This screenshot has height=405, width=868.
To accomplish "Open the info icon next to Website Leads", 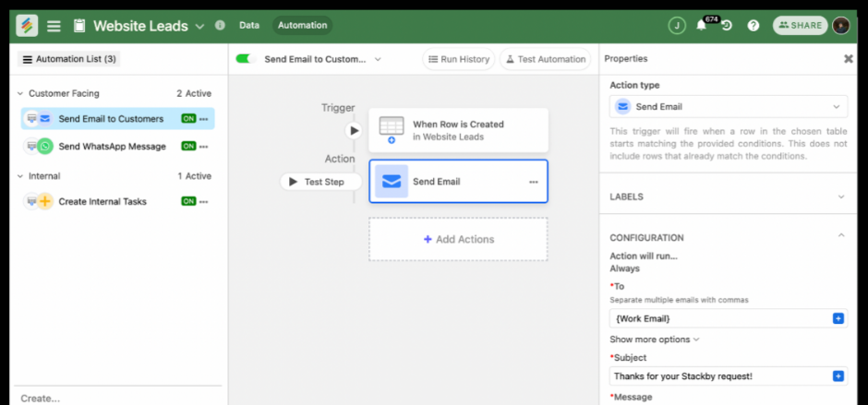I will point(220,25).
